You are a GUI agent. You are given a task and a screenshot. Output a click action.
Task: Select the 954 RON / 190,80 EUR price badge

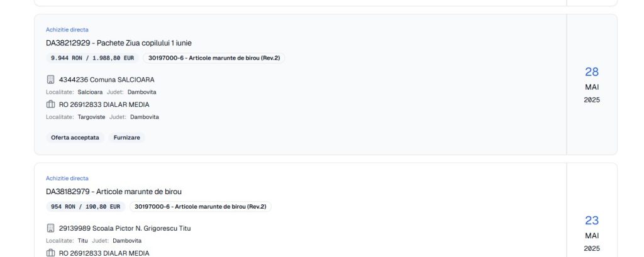click(85, 206)
